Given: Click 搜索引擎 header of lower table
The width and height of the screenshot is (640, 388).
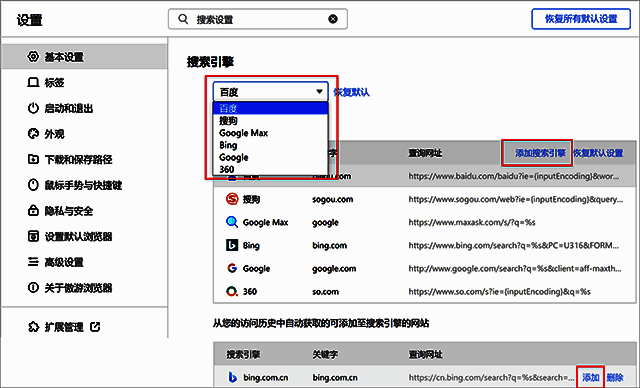Looking at the screenshot, I should coord(243,355).
